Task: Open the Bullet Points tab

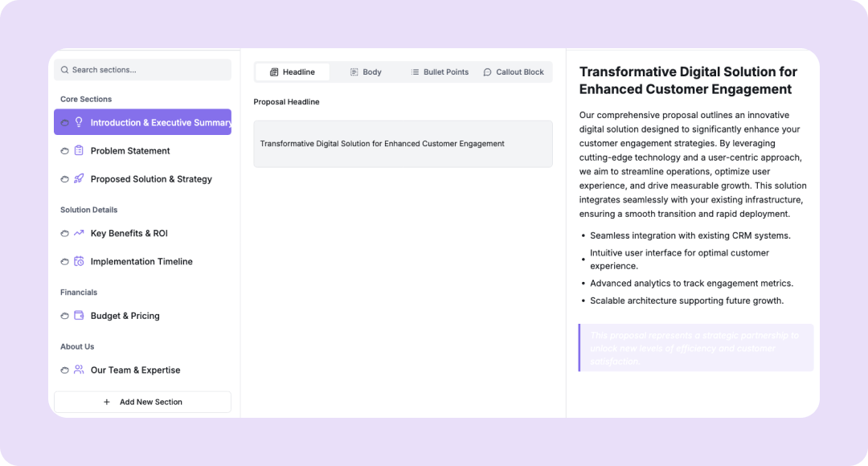Action: (x=440, y=72)
